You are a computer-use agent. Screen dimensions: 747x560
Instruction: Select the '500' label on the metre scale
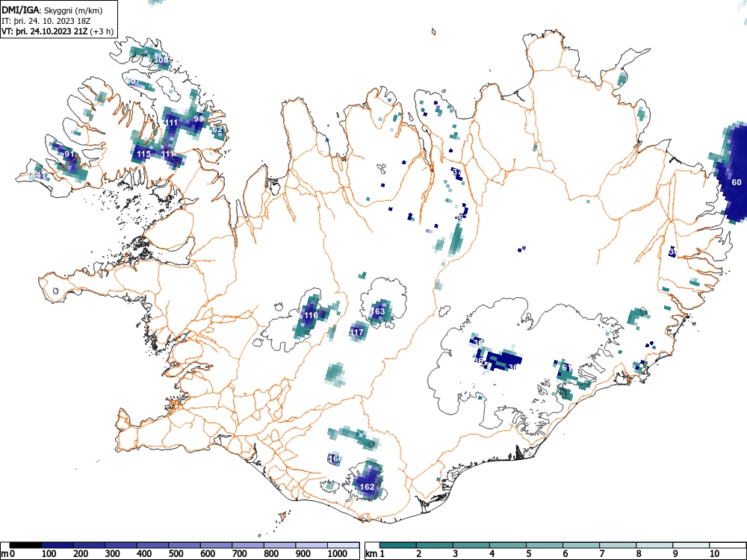coord(176,554)
